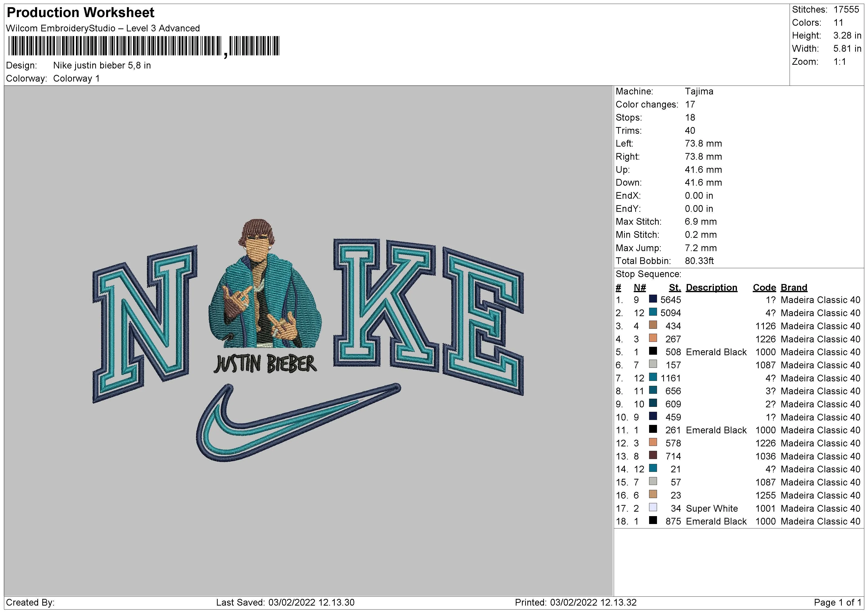868x613 pixels.
Task: Click code 1126 in stop row 3
Action: [x=766, y=326]
